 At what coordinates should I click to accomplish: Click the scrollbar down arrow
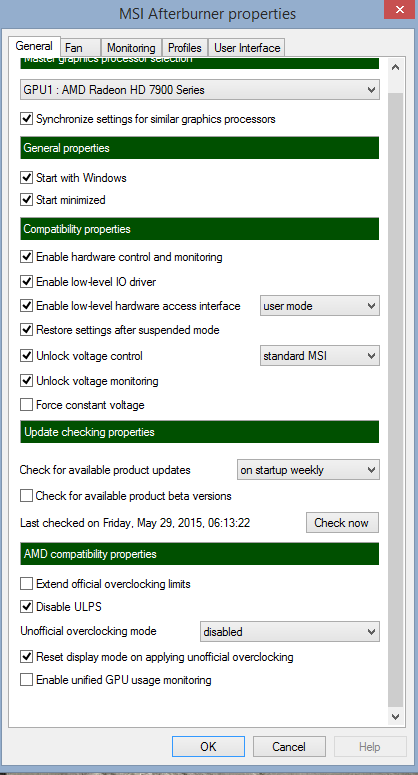(x=395, y=716)
